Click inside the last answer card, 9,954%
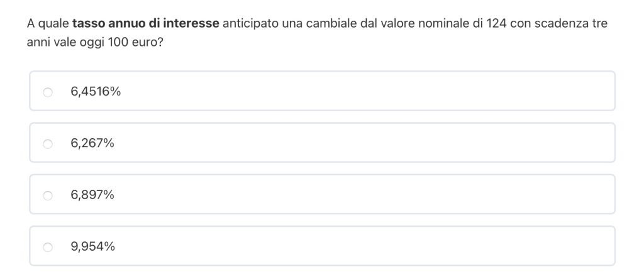This screenshot has width=644, height=274. tap(352, 246)
